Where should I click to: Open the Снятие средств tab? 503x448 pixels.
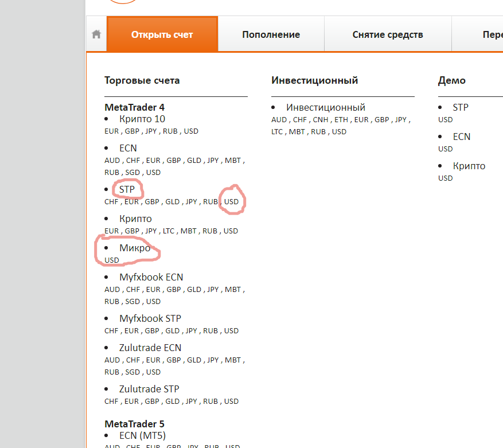coord(388,34)
